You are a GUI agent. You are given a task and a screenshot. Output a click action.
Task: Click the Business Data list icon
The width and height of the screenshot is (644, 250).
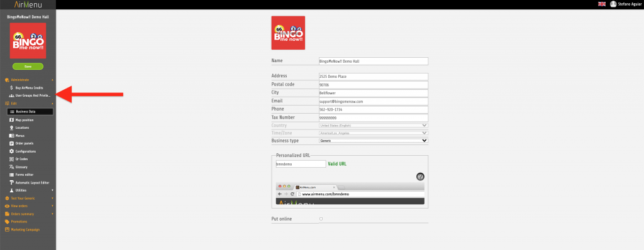point(11,112)
